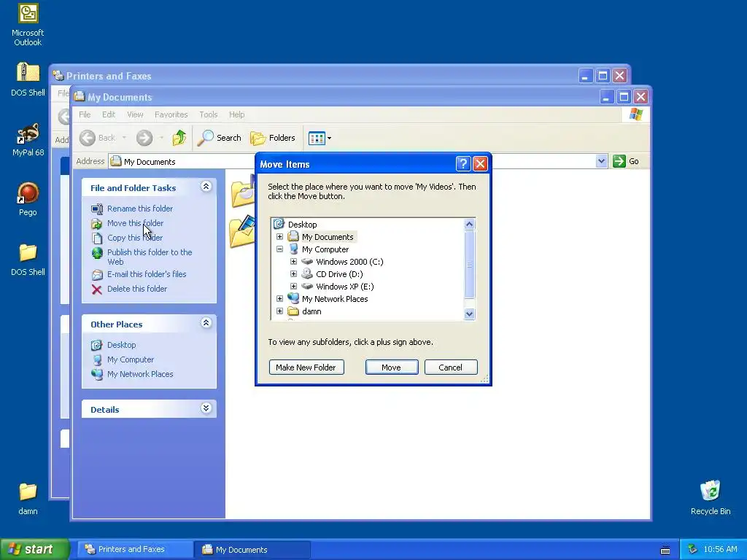The image size is (747, 560).
Task: Select the damn folder on desktop
Action: [x=28, y=498]
